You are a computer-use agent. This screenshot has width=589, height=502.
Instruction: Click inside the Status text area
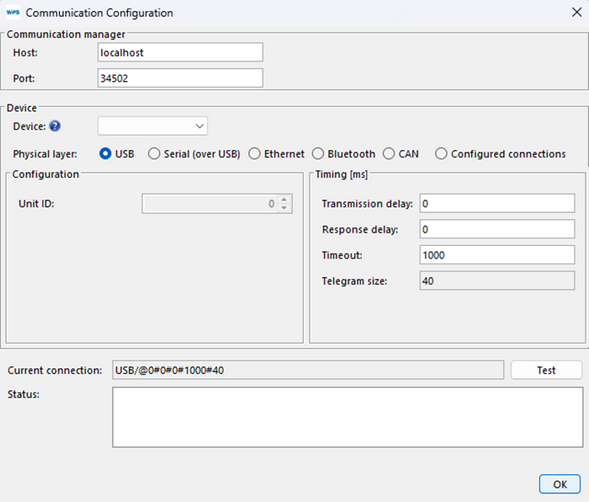click(x=347, y=417)
